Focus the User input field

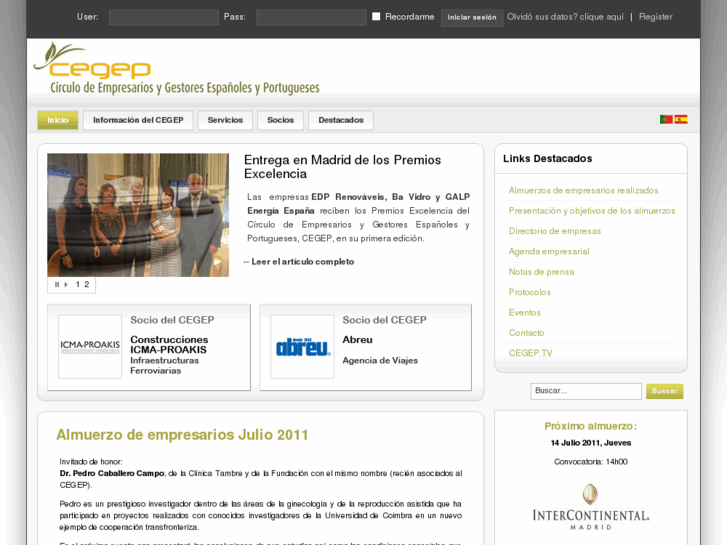tap(164, 17)
